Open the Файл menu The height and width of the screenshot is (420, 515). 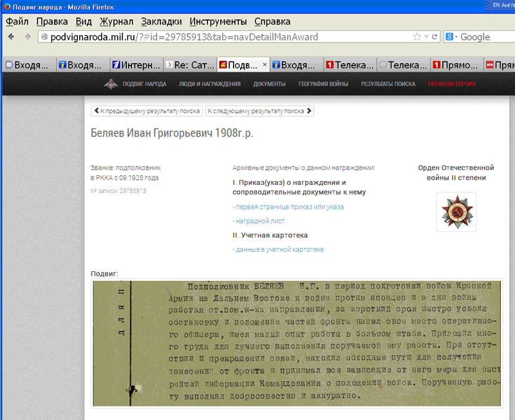tap(17, 22)
